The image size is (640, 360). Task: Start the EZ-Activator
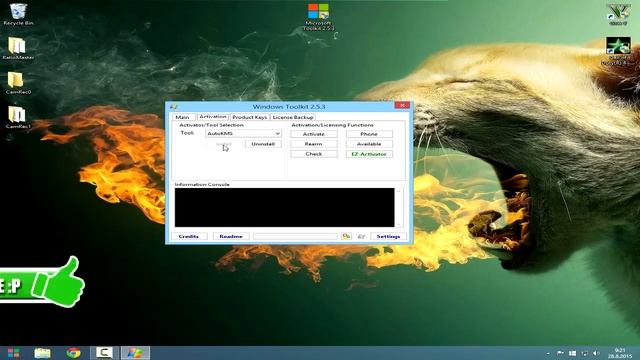pos(369,154)
